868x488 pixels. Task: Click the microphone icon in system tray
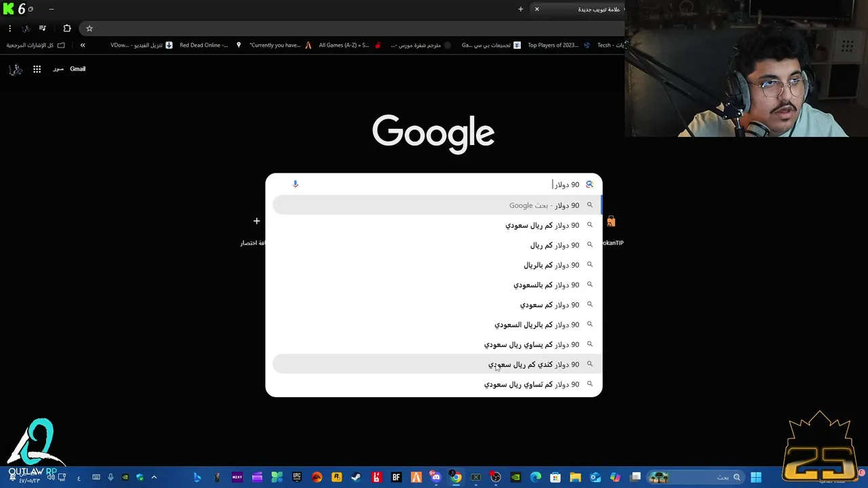(111, 477)
